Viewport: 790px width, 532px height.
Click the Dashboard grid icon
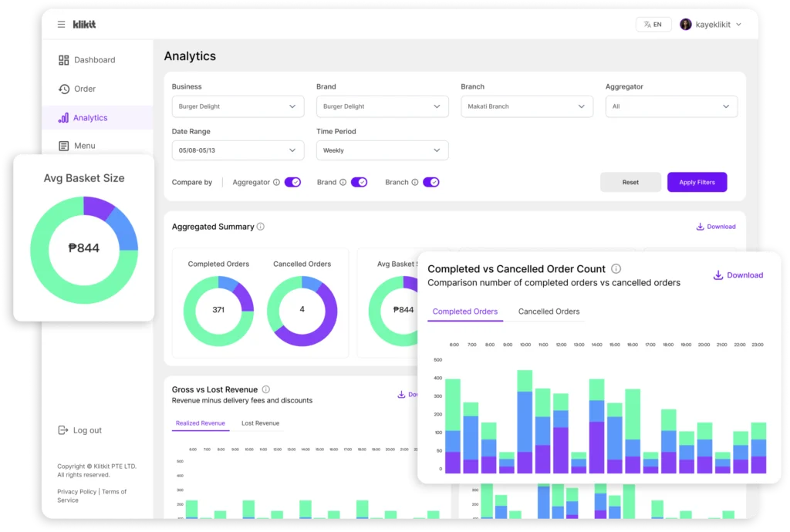(63, 60)
